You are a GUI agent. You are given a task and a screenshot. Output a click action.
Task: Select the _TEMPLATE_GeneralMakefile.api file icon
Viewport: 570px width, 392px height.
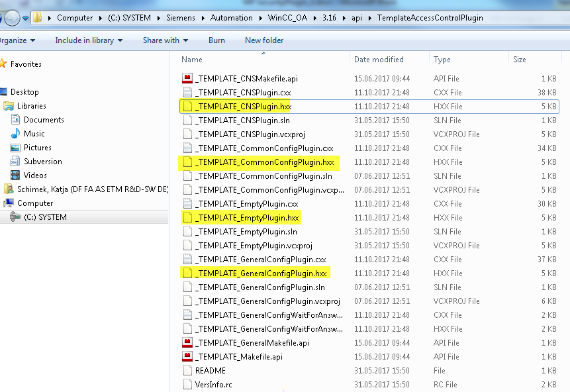[x=187, y=343]
